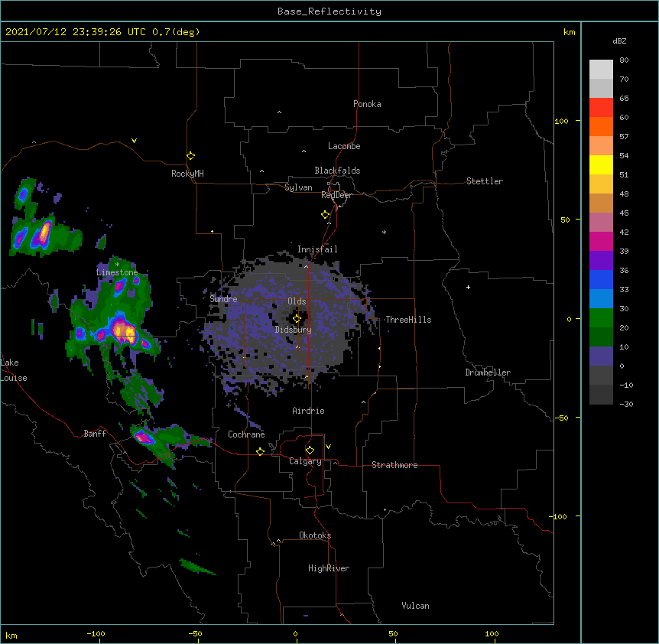659x644 pixels.
Task: Click the Olds town label
Action: 297,301
